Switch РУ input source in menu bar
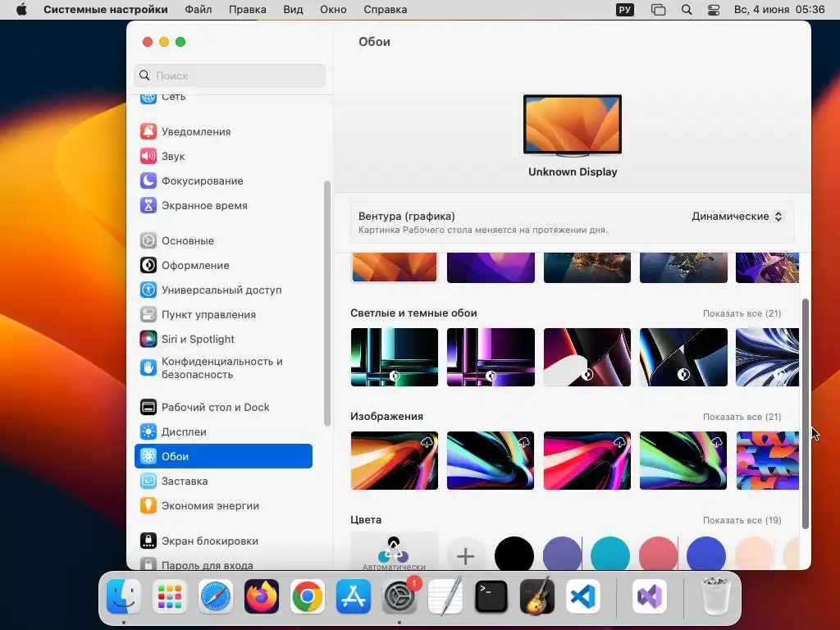This screenshot has width=840, height=630. point(624,10)
